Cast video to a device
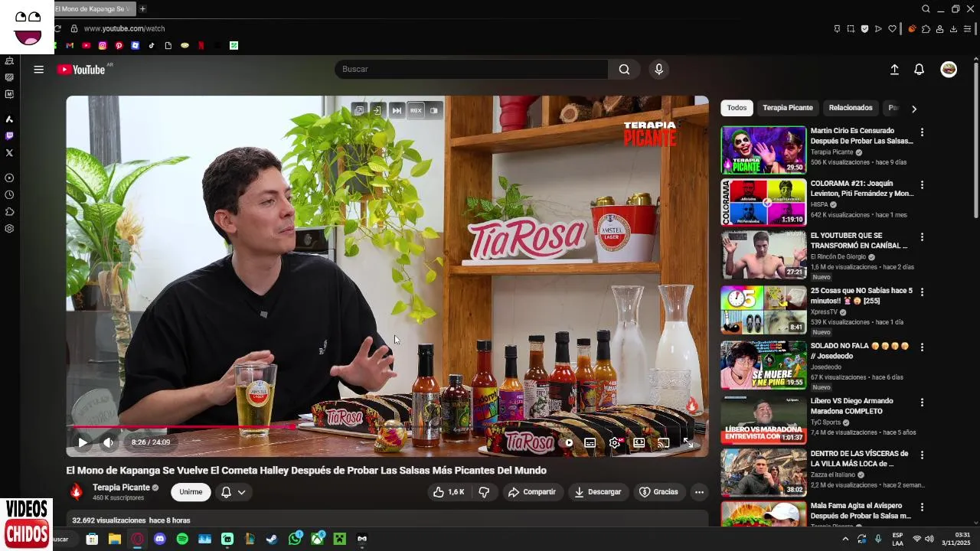Screen dimensions: 980x551 tap(663, 442)
